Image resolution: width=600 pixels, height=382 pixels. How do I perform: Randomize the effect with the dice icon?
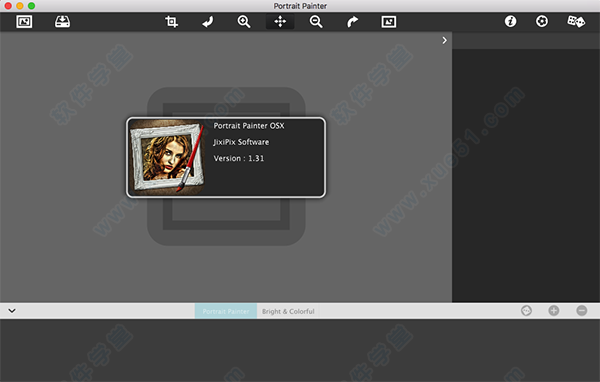pyautogui.click(x=576, y=21)
